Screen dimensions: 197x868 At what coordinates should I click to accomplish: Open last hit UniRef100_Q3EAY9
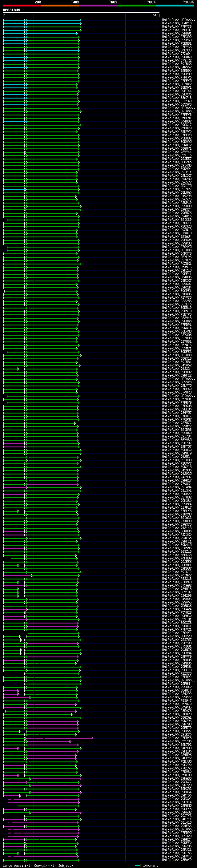click(177, 860)
